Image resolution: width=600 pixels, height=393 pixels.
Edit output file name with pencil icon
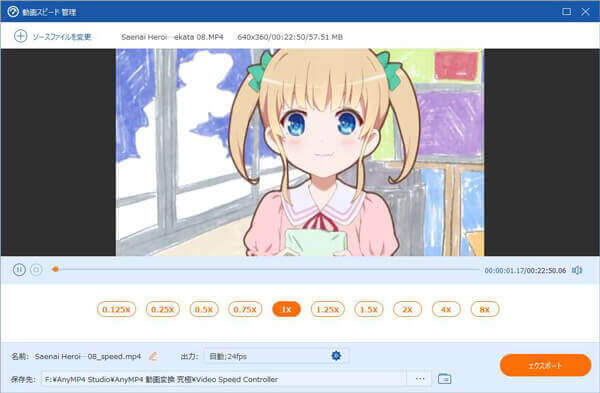153,356
